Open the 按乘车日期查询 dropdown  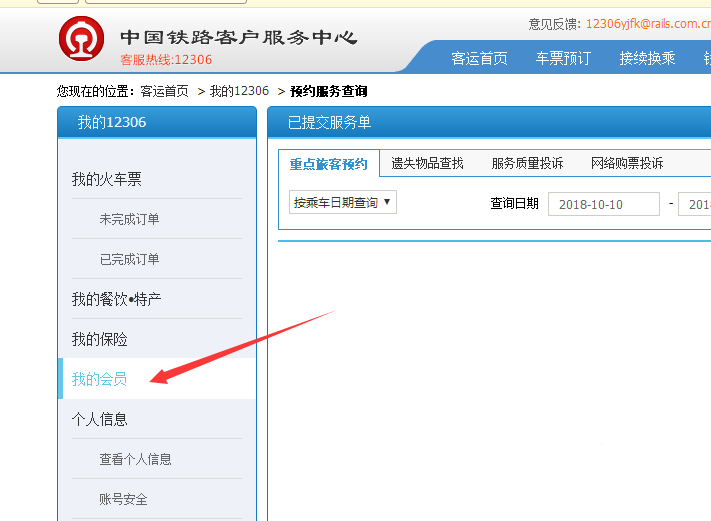click(343, 202)
